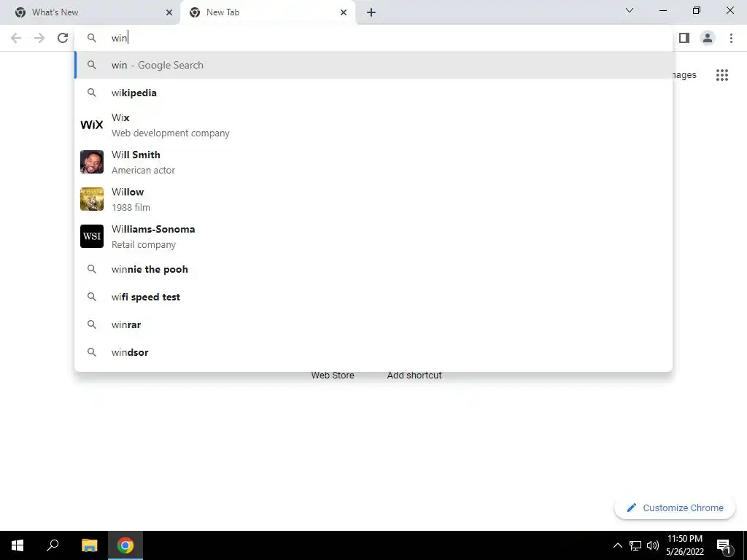This screenshot has width=747, height=560.
Task: Close the New Tab tab
Action: tap(344, 12)
